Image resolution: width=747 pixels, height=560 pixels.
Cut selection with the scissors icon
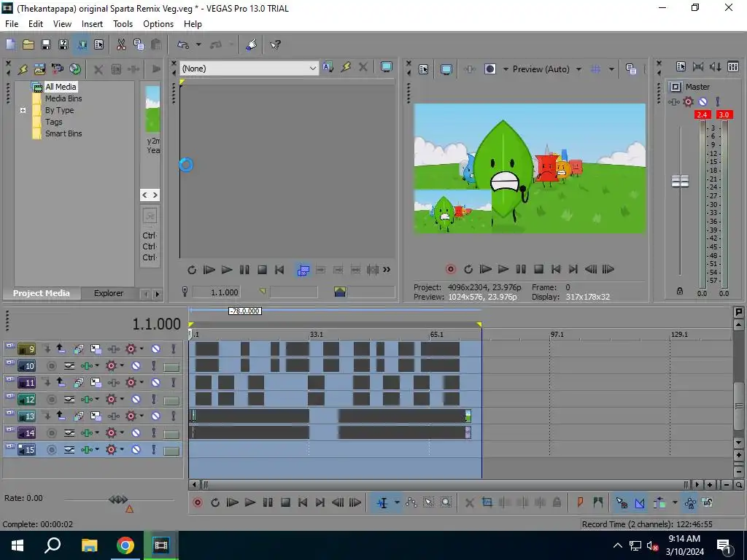121,44
